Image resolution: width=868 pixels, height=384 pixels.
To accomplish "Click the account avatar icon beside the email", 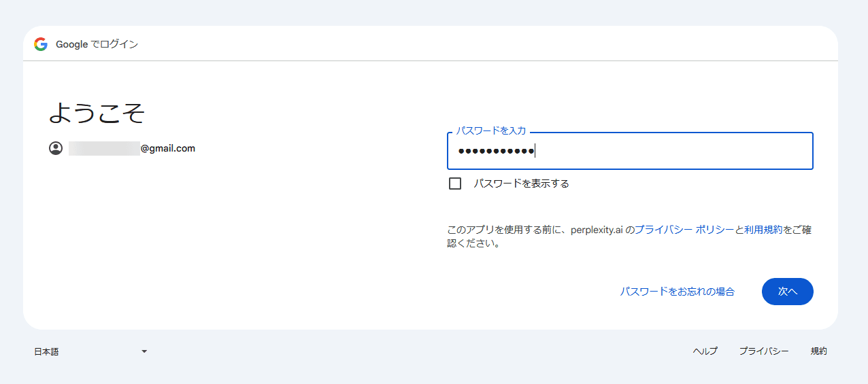I will [56, 148].
